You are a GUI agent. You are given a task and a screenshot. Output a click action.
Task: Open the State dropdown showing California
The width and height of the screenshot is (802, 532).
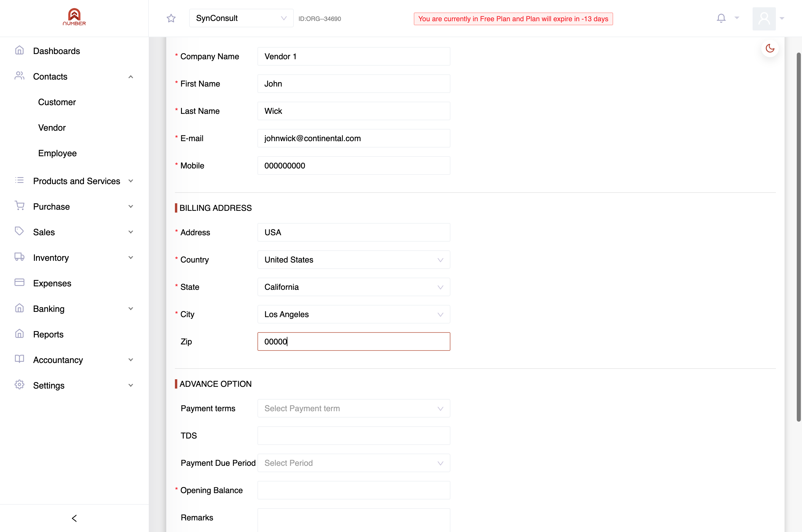(x=354, y=287)
